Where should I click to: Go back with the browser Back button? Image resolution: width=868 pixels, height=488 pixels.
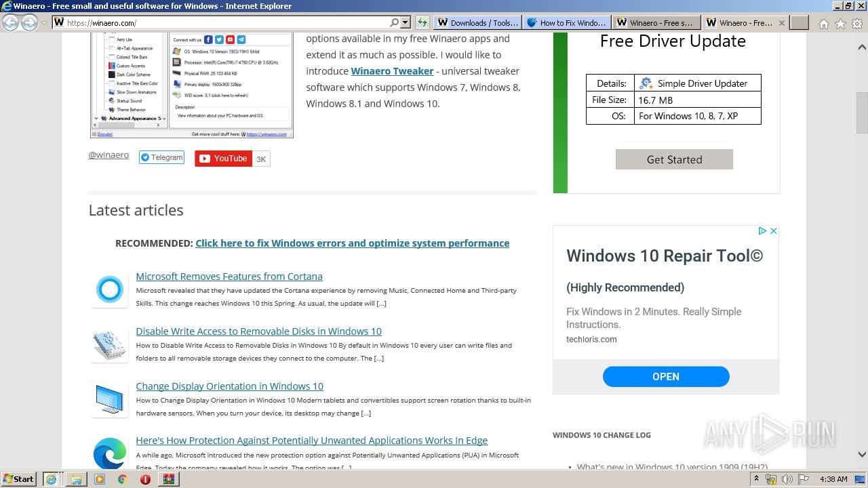pos(11,22)
